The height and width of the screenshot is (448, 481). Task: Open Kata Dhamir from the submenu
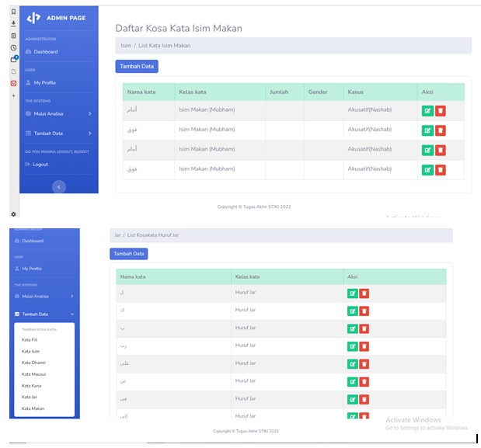click(x=33, y=363)
